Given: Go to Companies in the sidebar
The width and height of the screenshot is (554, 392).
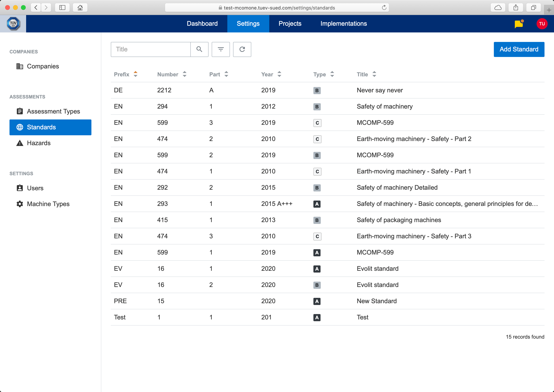Looking at the screenshot, I should coord(43,66).
